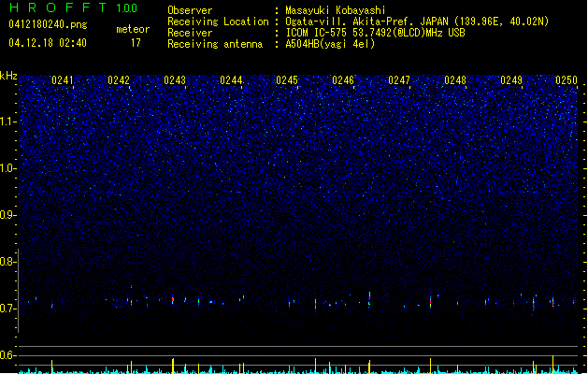Click the 0245 time marker
Screen dimensions: 588x374
pyautogui.click(x=287, y=80)
